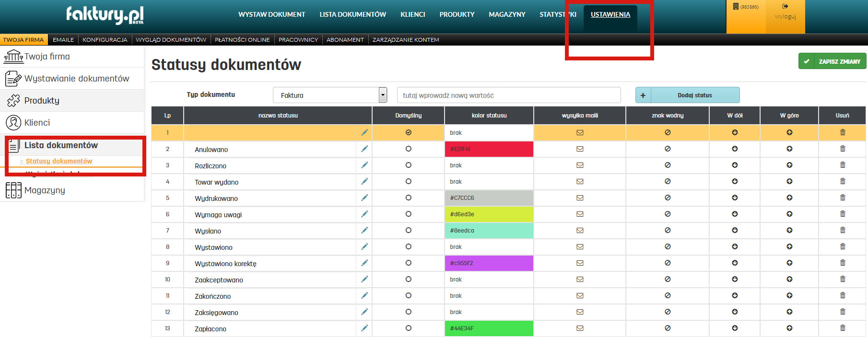Go to KLIENCI top menu
Image resolution: width=868 pixels, height=351 pixels.
413,14
